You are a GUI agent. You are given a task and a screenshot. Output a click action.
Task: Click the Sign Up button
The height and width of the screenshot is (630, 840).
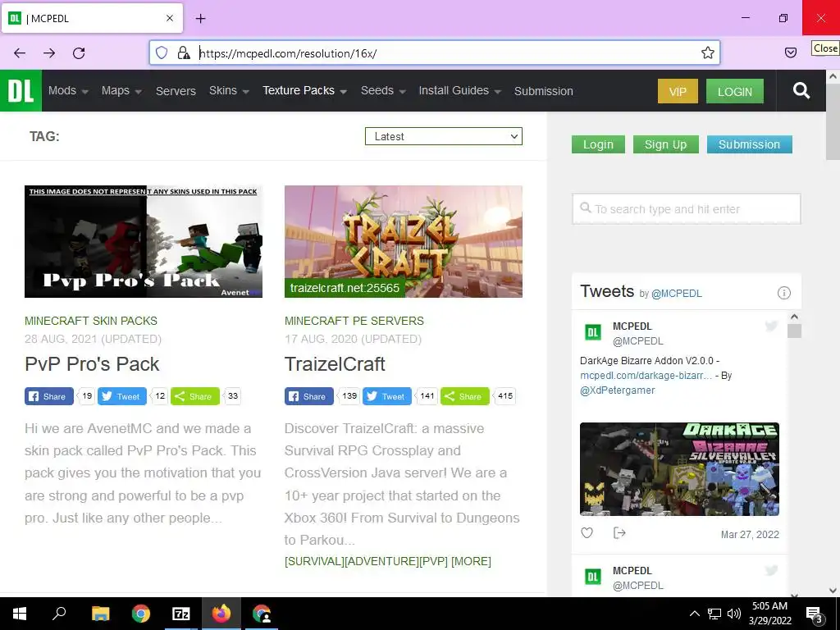click(x=666, y=144)
